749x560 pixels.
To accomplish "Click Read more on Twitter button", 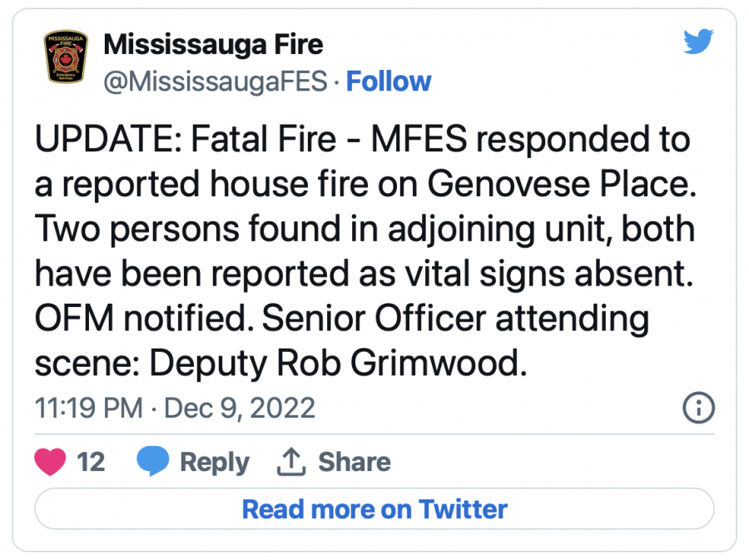I will coord(374,508).
